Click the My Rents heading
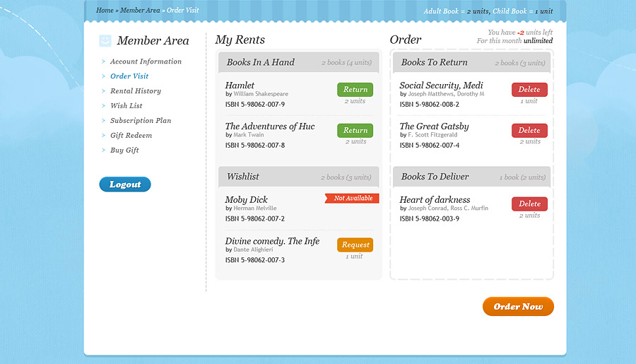The image size is (636, 364). (240, 40)
